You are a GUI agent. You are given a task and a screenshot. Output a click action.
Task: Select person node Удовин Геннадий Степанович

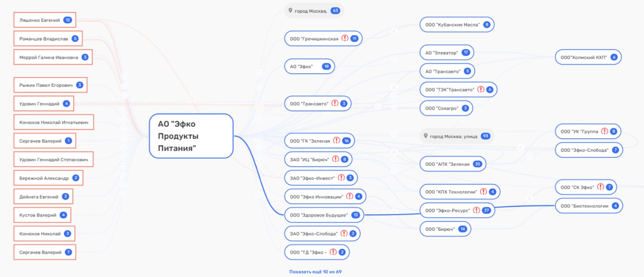(53, 160)
